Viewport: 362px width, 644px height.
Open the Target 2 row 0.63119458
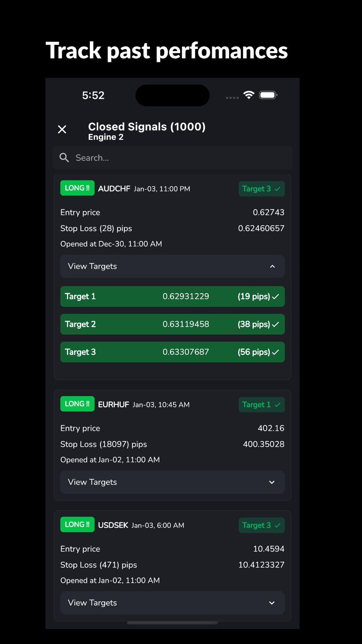point(172,324)
